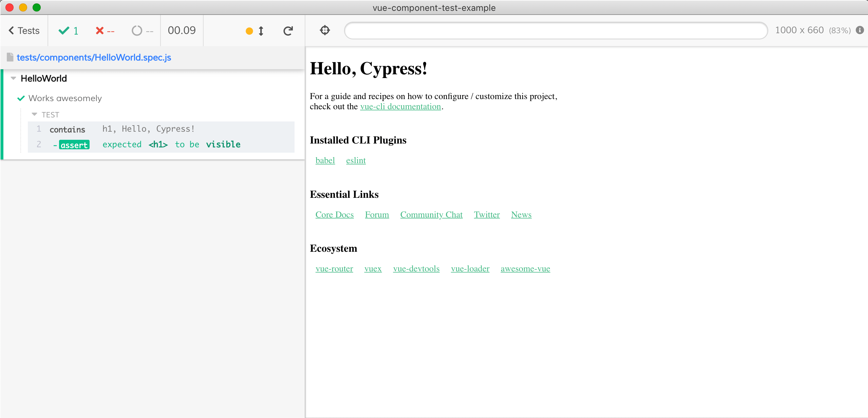Click the green check beside Works awesomely
The image size is (868, 418).
click(21, 98)
